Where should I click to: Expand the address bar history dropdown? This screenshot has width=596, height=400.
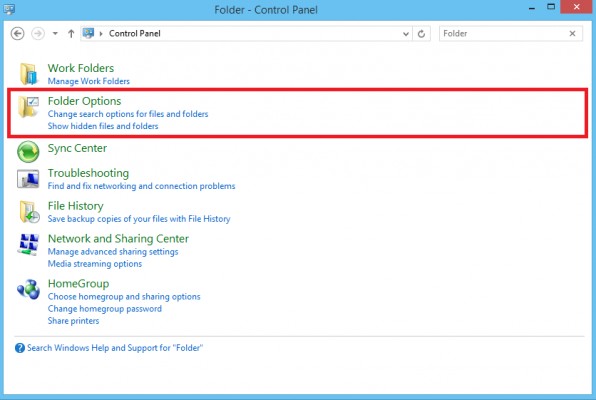[x=406, y=34]
